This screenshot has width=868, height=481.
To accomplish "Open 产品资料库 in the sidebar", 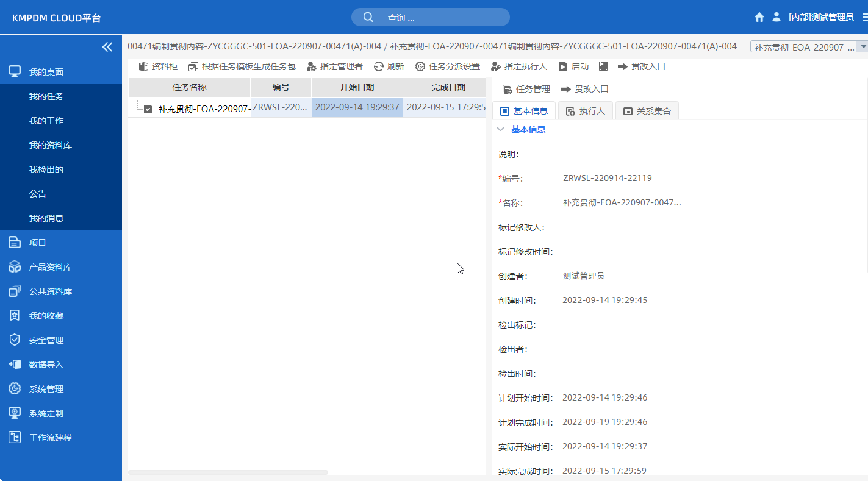I will 49,266.
